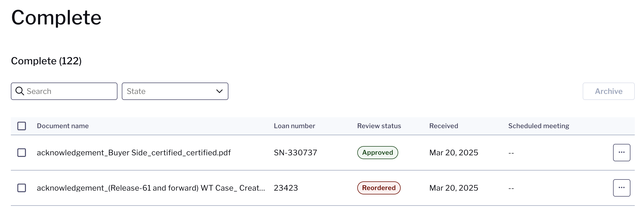Click the magnifying glass search icon
This screenshot has width=644, height=208.
click(x=20, y=91)
